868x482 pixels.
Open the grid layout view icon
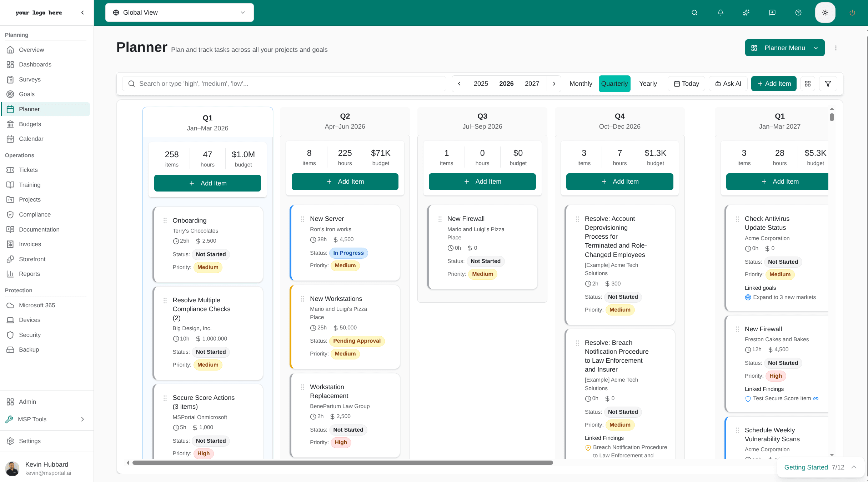click(808, 83)
